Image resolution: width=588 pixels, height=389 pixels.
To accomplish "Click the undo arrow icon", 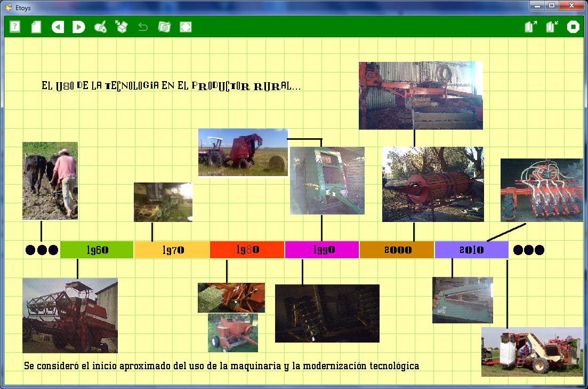I will 143,27.
